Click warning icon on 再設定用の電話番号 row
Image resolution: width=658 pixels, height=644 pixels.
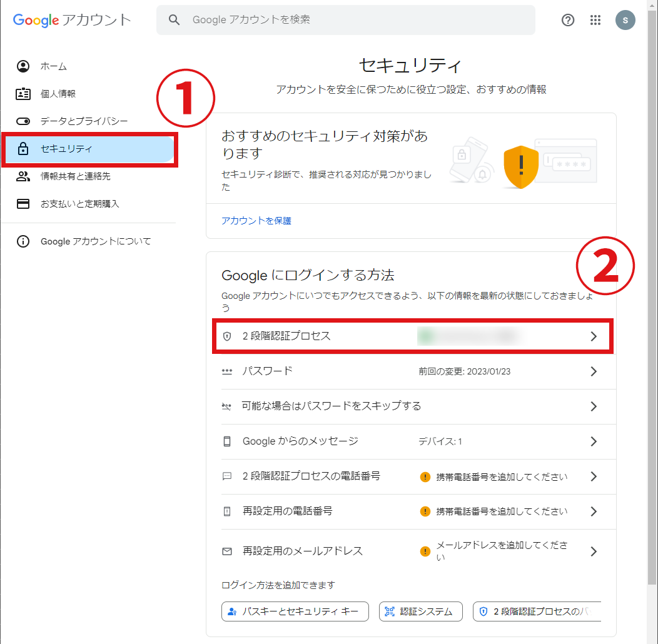(425, 511)
